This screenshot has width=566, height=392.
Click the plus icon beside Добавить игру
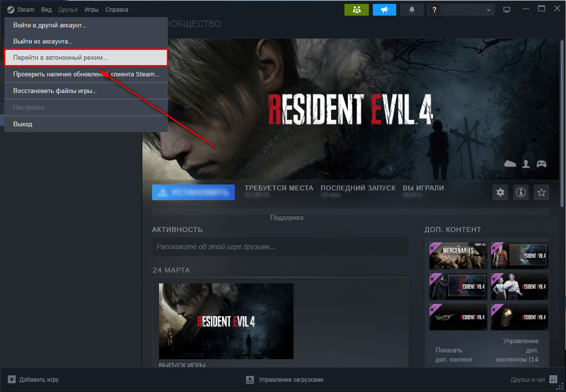point(12,380)
